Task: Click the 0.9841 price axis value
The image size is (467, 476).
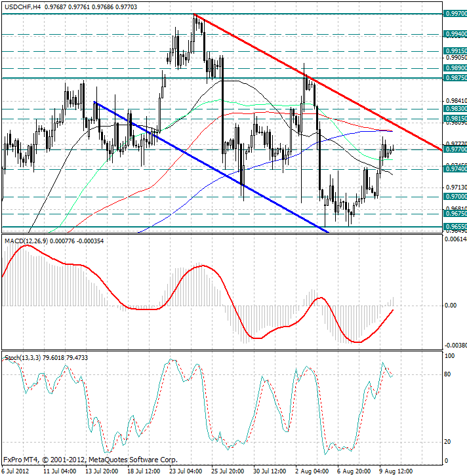Action: (456, 101)
